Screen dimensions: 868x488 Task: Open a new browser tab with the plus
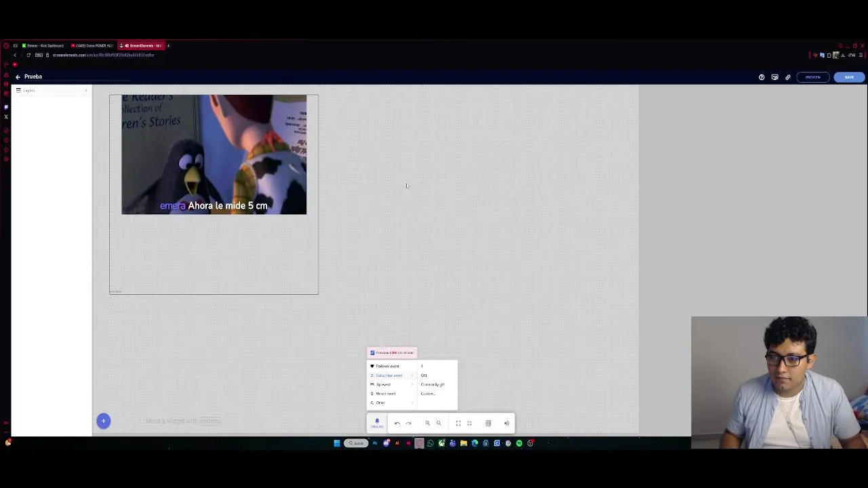click(168, 45)
